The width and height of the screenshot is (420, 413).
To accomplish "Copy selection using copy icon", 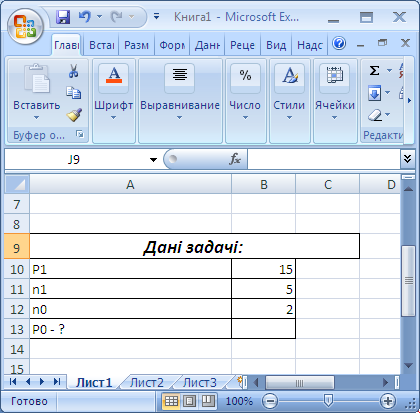I will coord(73,93).
